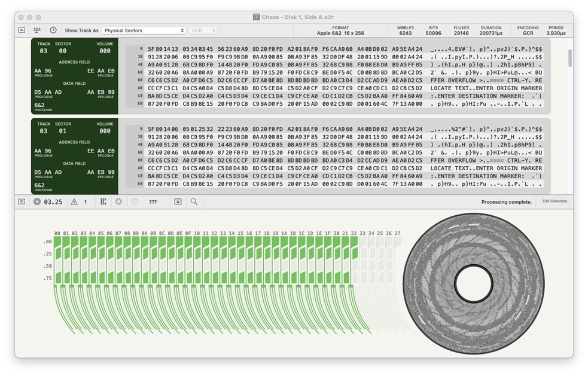Image resolution: width=588 pixels, height=376 pixels.
Task: Click sector 00 data epilogue AA EB 99
Action: click(x=101, y=92)
